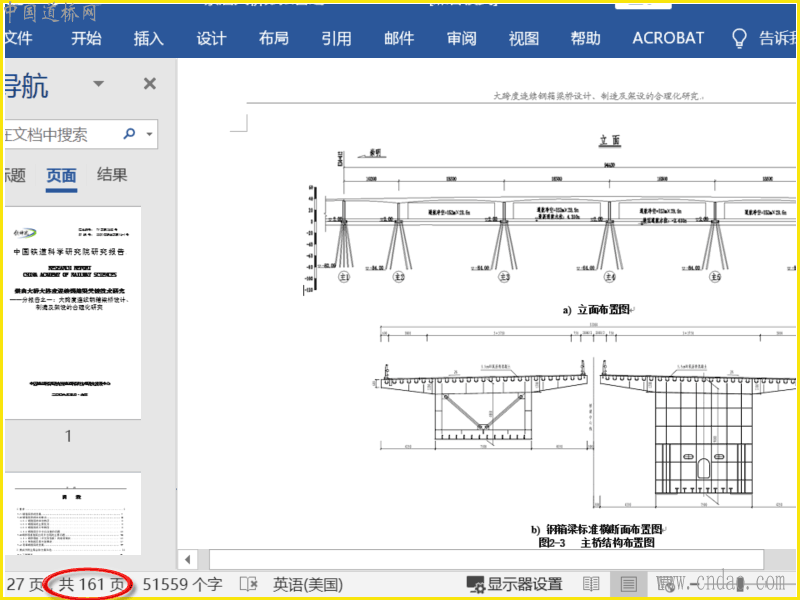Click the b) 钢箱梁标准横断面布置图 caption
Viewport: 800px width, 600px height.
coord(598,529)
